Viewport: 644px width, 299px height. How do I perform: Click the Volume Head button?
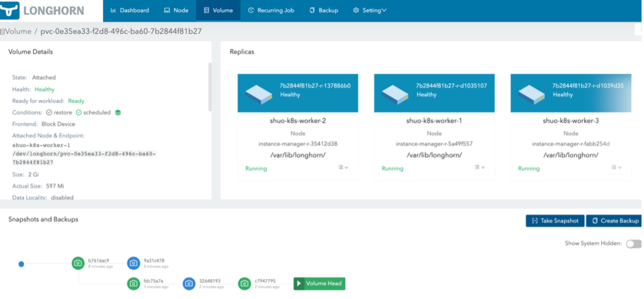pyautogui.click(x=320, y=284)
